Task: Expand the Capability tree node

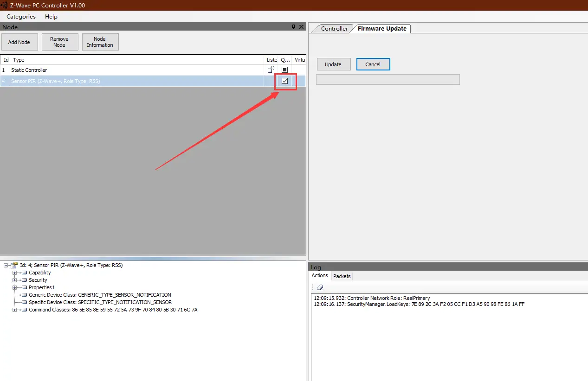Action: [14, 273]
